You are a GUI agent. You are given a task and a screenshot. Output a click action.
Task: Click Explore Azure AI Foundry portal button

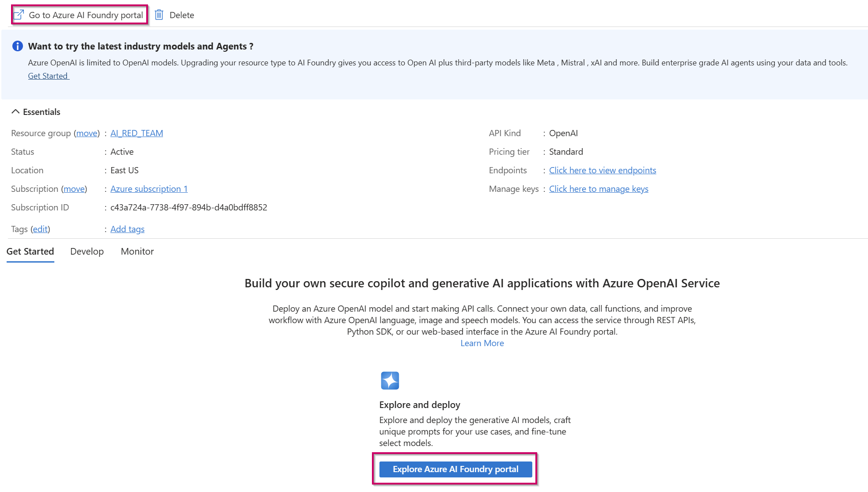[455, 469]
